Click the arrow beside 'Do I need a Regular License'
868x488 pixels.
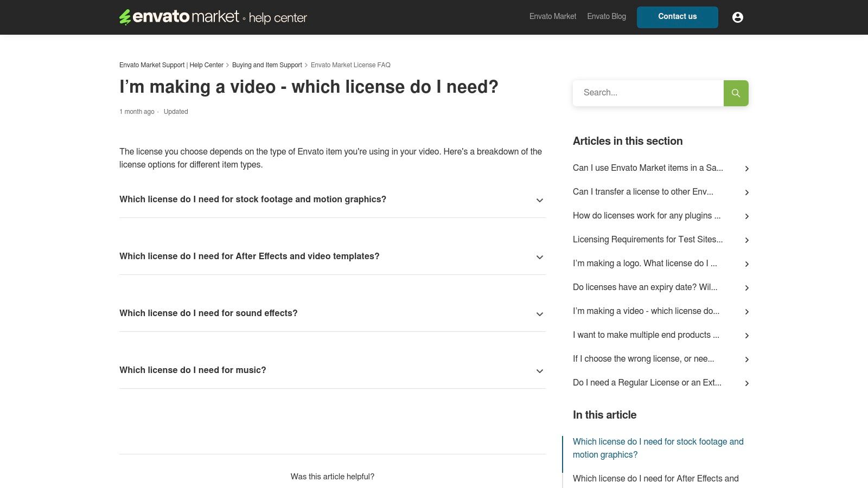pos(747,383)
